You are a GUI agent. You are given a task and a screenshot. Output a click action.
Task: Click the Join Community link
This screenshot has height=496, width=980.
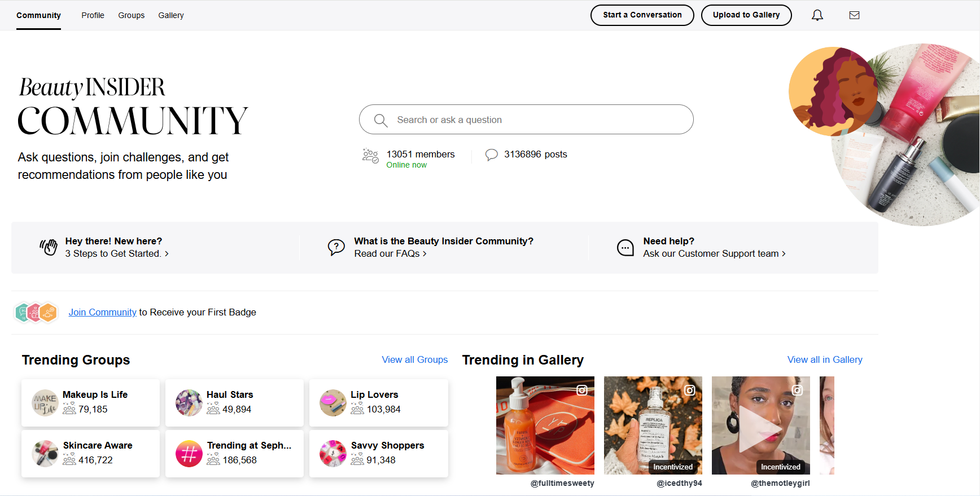pyautogui.click(x=103, y=312)
